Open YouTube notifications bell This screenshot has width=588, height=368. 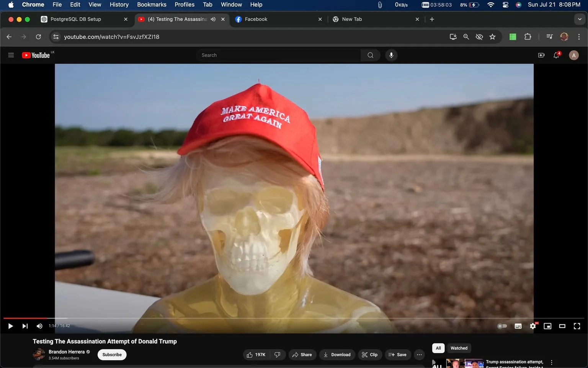(556, 55)
